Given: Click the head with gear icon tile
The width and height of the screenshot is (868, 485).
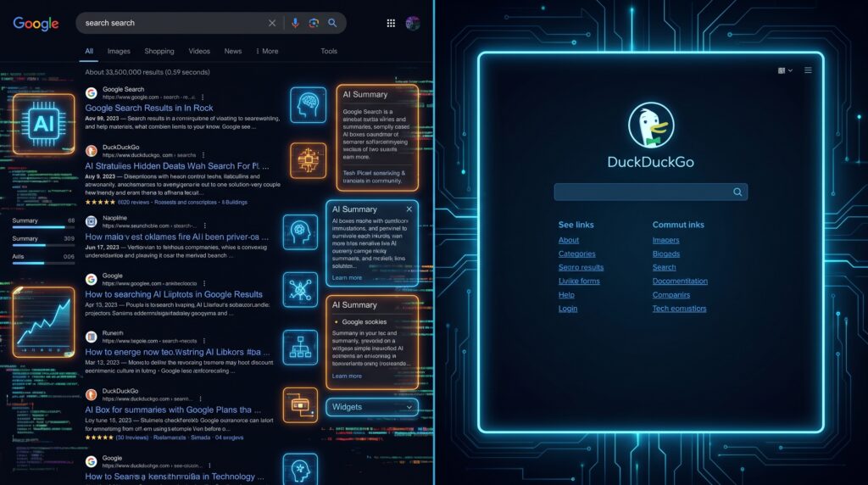Looking at the screenshot, I should tap(301, 232).
